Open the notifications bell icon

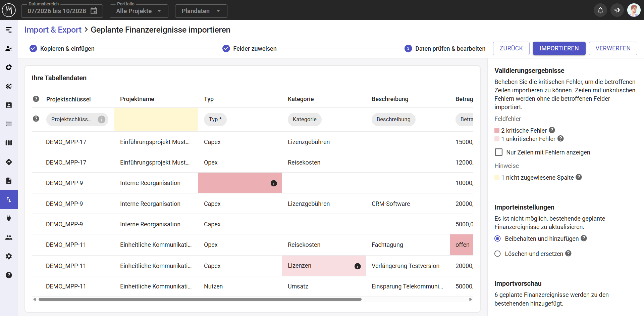600,10
